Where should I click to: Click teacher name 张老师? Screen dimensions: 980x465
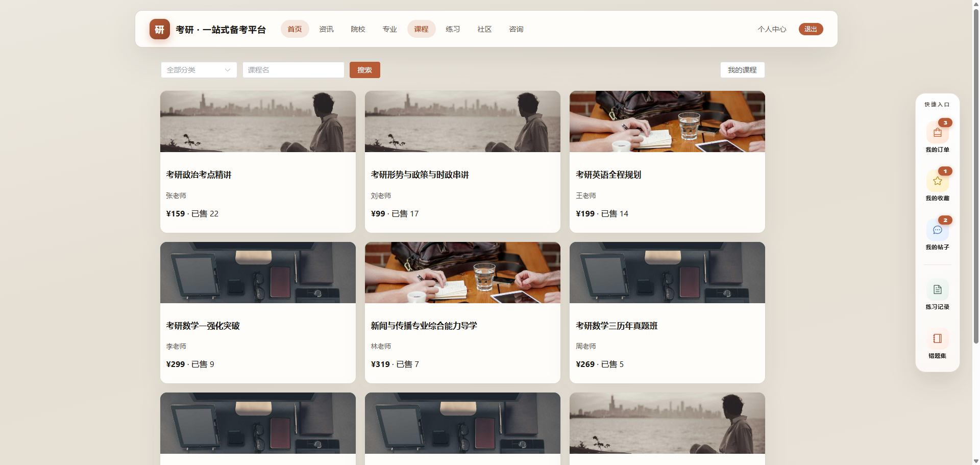tap(176, 195)
